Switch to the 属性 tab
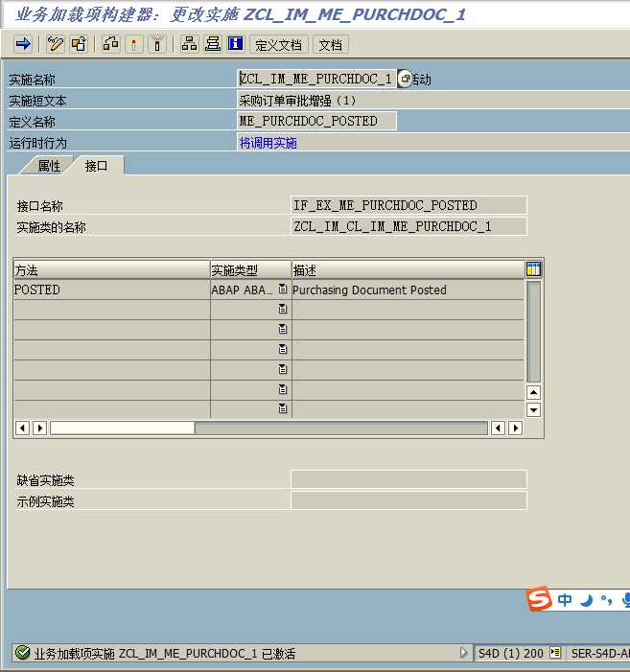This screenshot has width=630, height=672. coord(49,166)
